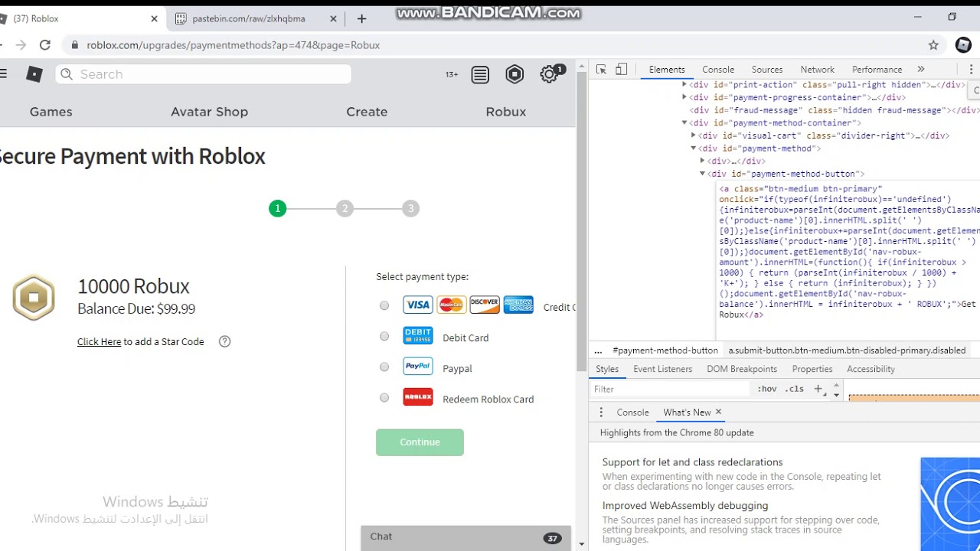Activate the DevTools inspect element picker
Viewport: 980px width, 551px height.
(x=602, y=69)
